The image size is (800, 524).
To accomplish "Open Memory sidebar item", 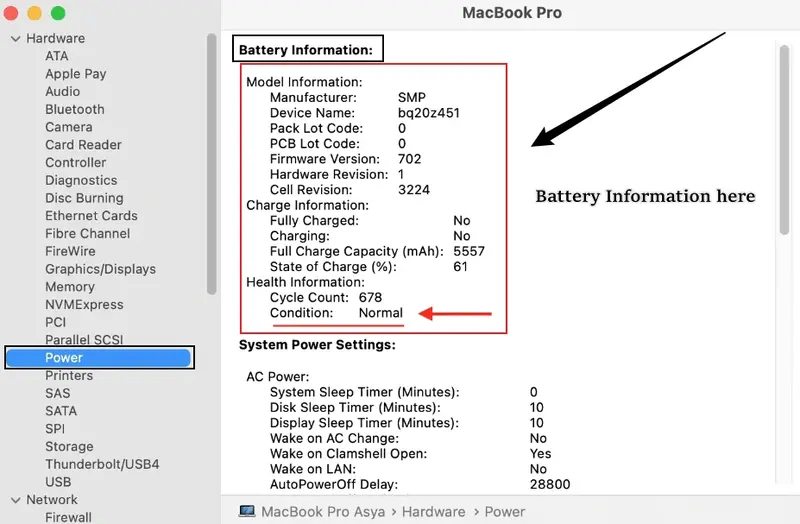I will 70,287.
